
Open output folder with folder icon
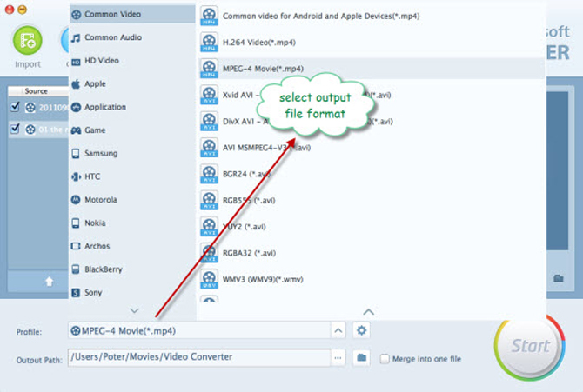(362, 357)
